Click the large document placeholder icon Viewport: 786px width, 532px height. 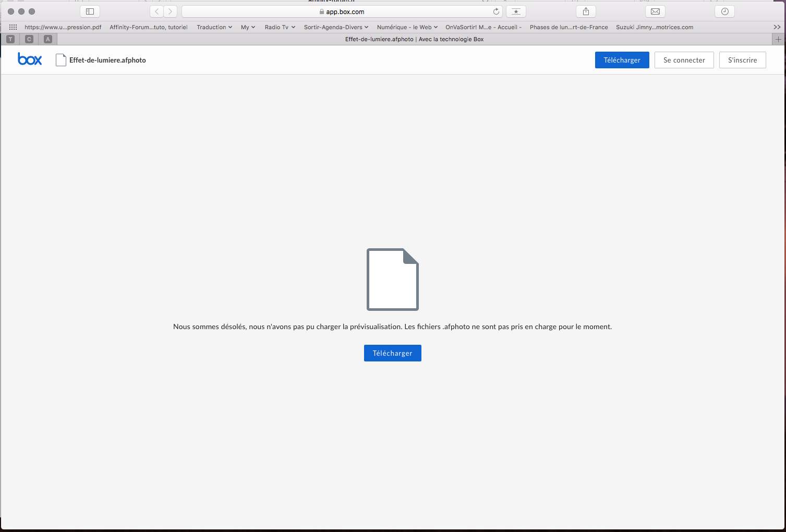(393, 280)
